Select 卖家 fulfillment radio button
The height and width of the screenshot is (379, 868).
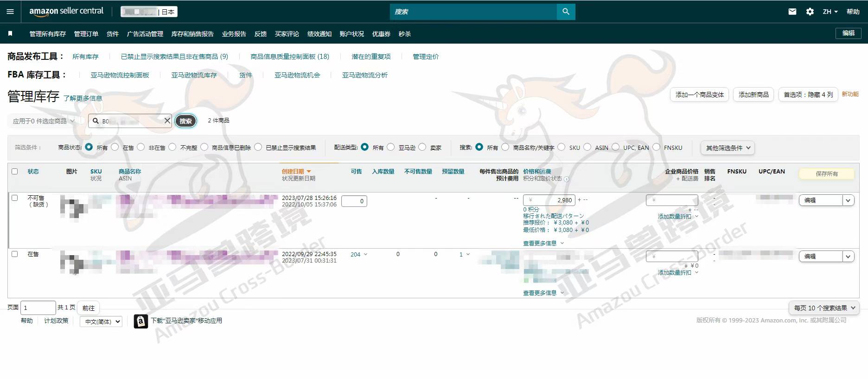point(422,147)
